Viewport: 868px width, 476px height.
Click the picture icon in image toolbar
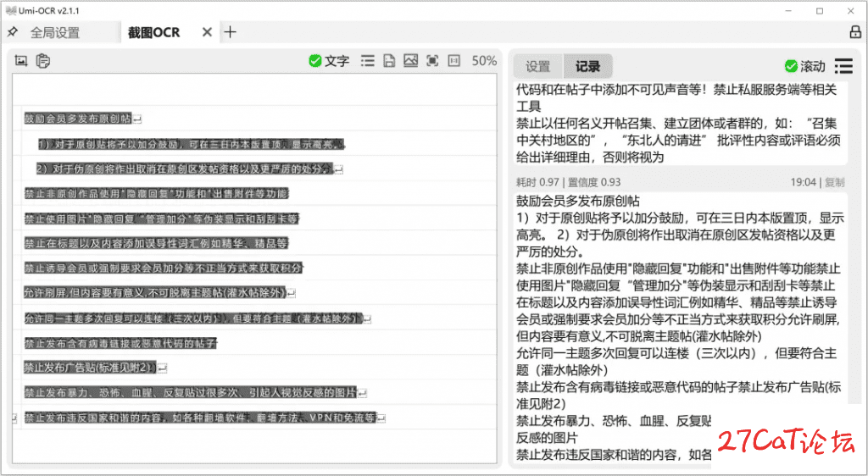410,61
